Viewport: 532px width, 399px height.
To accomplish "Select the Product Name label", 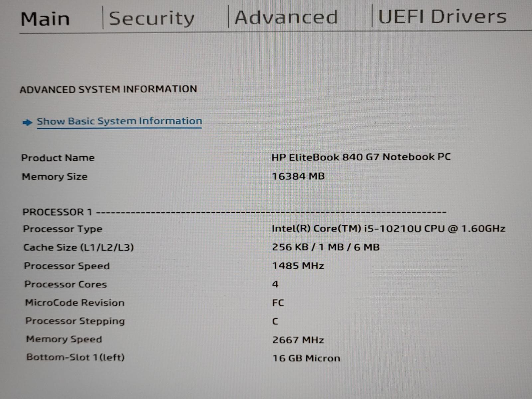I will tap(58, 158).
